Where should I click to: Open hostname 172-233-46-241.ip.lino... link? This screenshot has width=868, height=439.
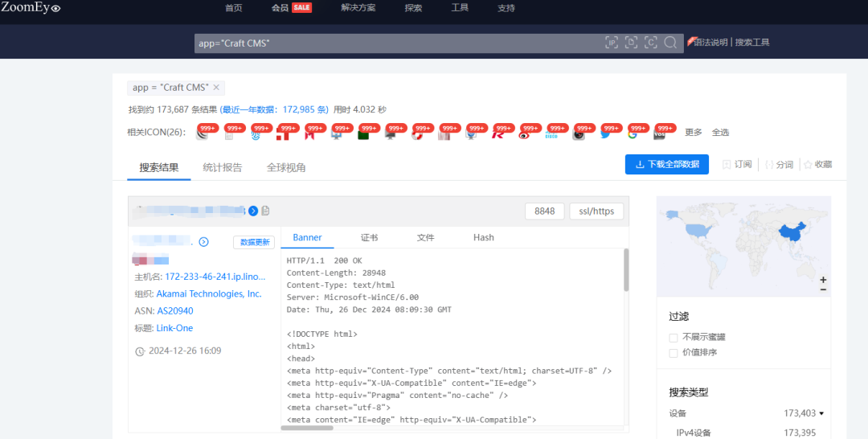(215, 277)
